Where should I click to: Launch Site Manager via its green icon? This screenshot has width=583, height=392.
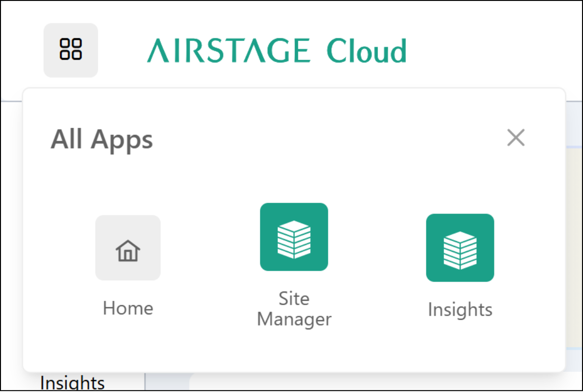click(294, 237)
